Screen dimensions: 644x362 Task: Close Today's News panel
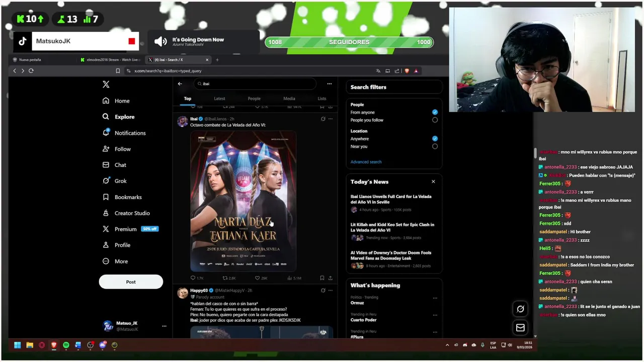tap(433, 182)
